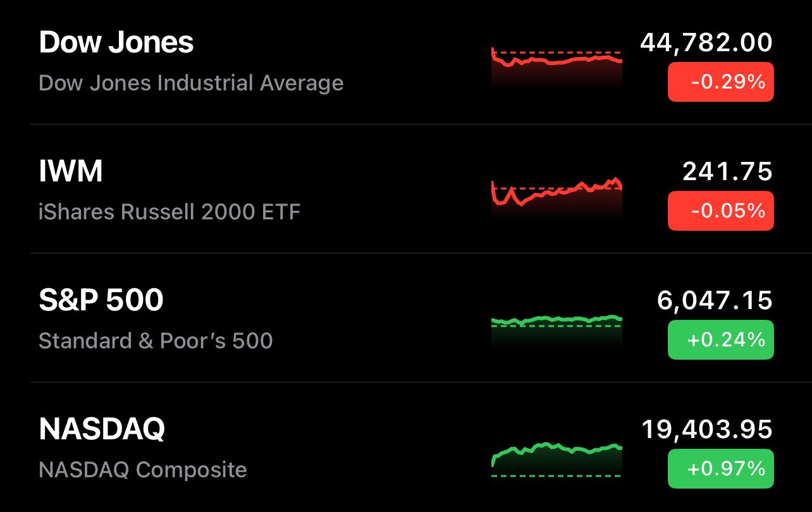Click the NASDAQ price 19,403.95

pyautogui.click(x=707, y=430)
